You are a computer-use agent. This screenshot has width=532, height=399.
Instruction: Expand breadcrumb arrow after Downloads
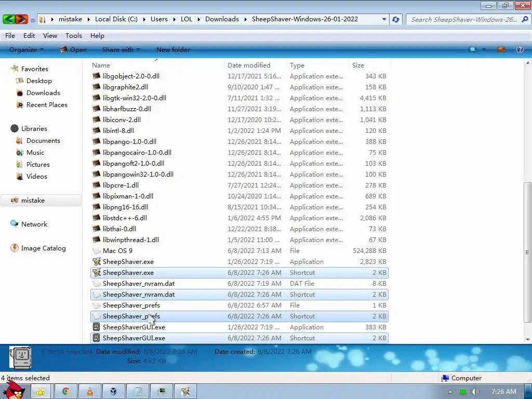pos(245,19)
